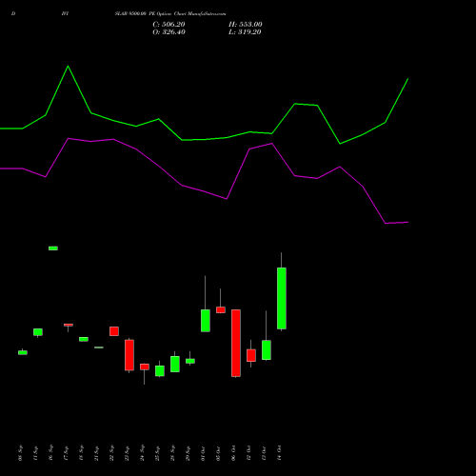
Task: Select the 28 Sep date label
Action: [x=173, y=453]
